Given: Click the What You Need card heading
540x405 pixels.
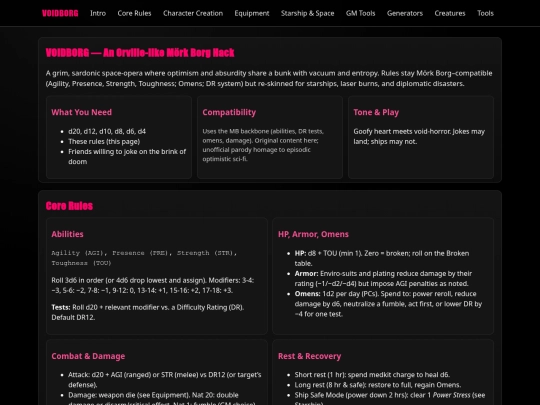Looking at the screenshot, I should pos(82,112).
